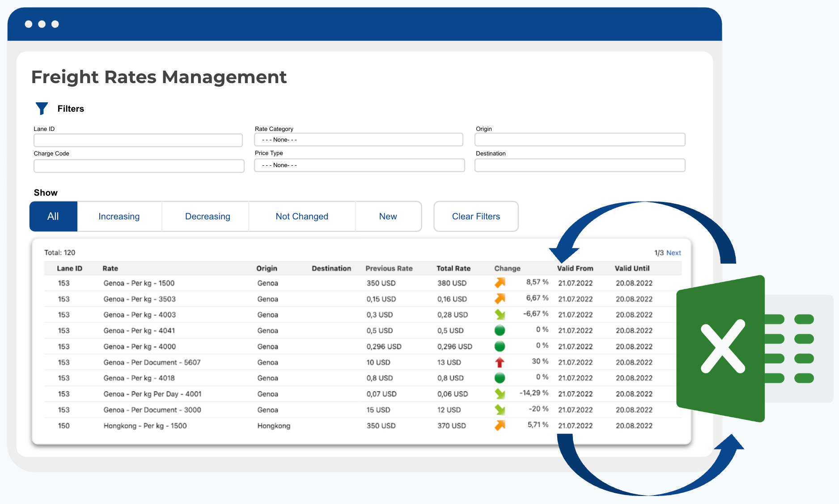This screenshot has width=839, height=504.
Task: Click the '8,57 %' change value
Action: (x=537, y=282)
